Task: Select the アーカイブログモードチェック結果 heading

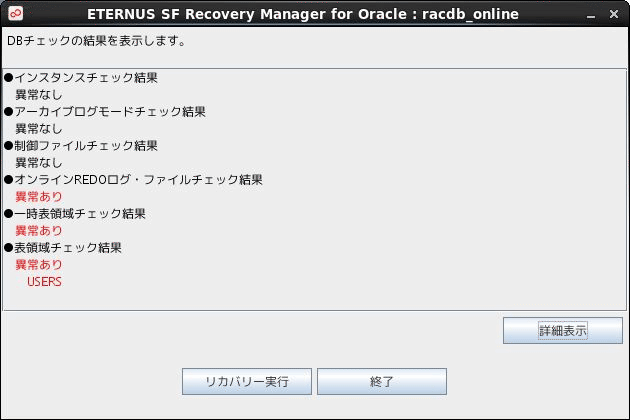Action: 105,111
